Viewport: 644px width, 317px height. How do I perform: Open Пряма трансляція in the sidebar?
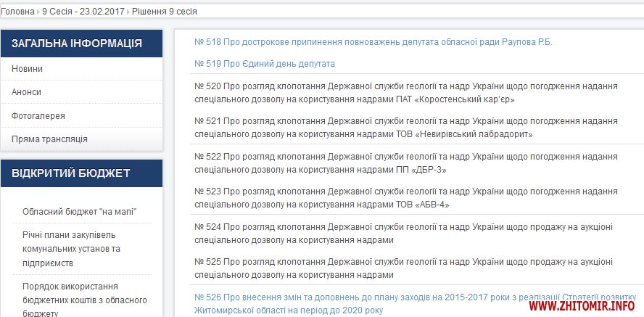pos(49,139)
